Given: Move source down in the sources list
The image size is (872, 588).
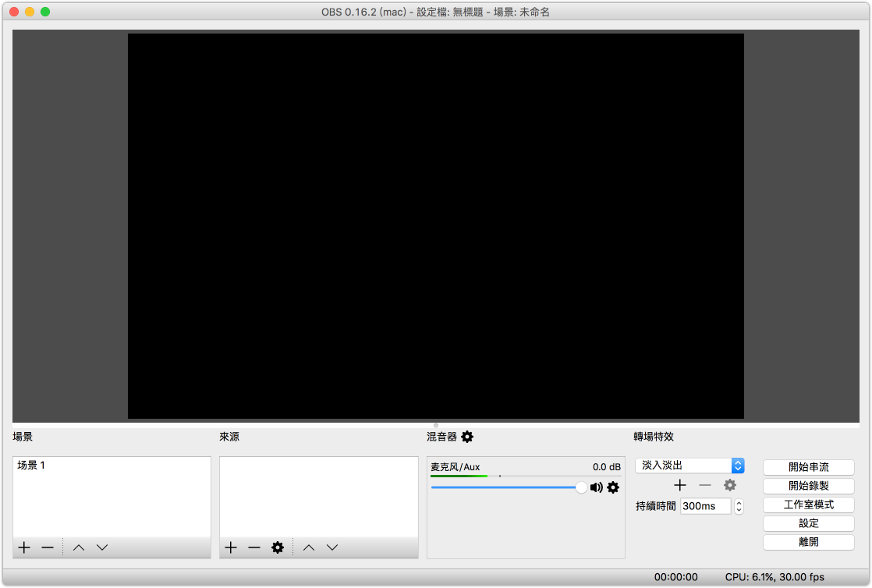Looking at the screenshot, I should click(x=332, y=547).
